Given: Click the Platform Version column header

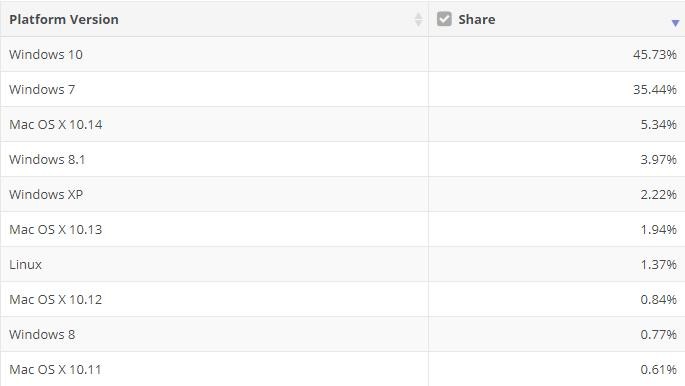Looking at the screenshot, I should [x=214, y=19].
